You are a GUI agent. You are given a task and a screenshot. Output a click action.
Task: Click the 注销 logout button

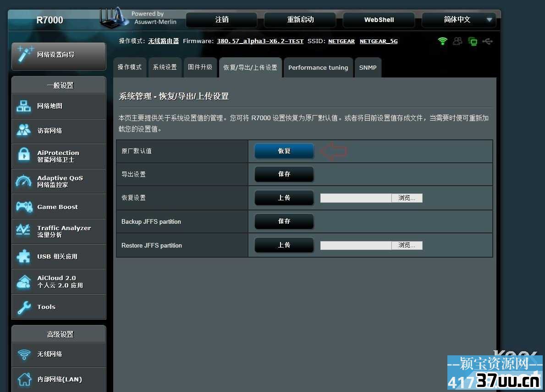point(222,20)
